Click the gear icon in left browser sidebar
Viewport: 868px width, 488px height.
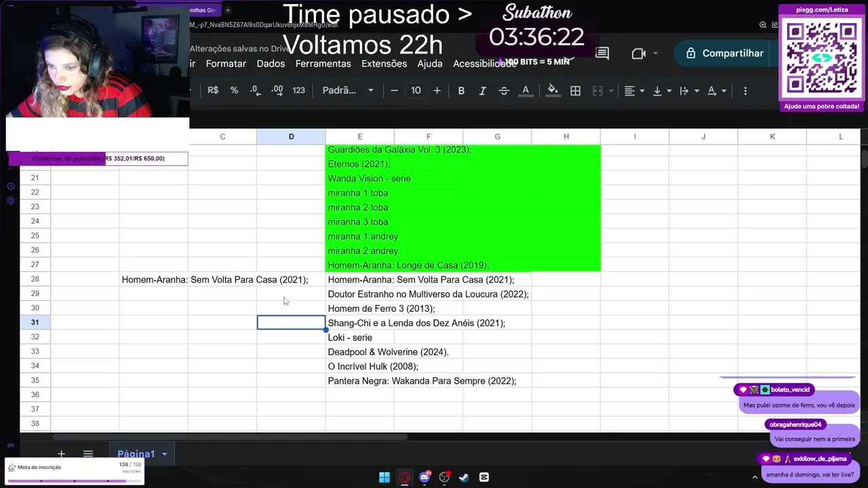point(10,201)
